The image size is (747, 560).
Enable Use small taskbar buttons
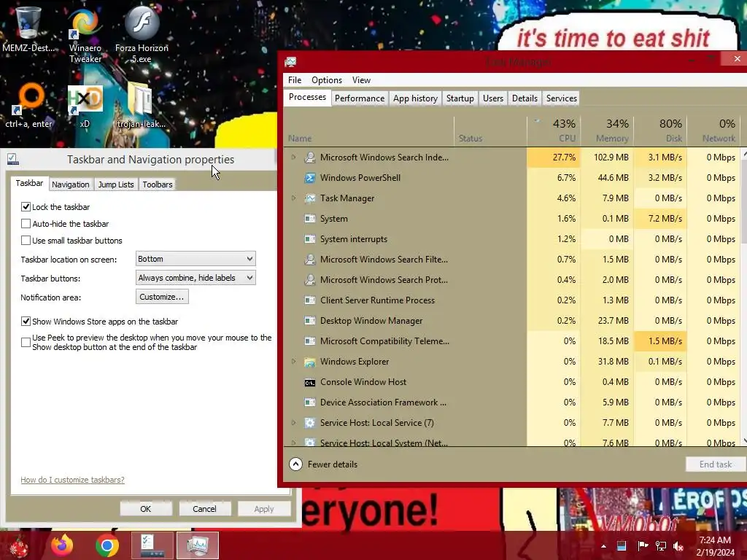[26, 240]
